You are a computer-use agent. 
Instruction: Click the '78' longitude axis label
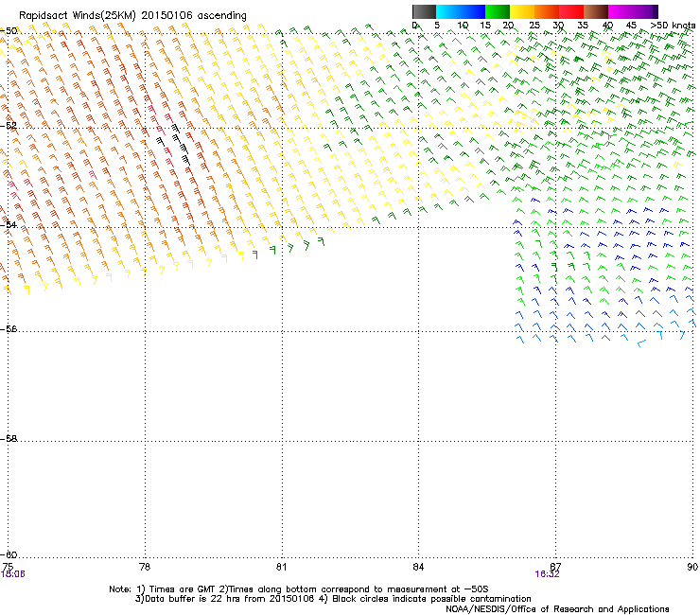145,567
